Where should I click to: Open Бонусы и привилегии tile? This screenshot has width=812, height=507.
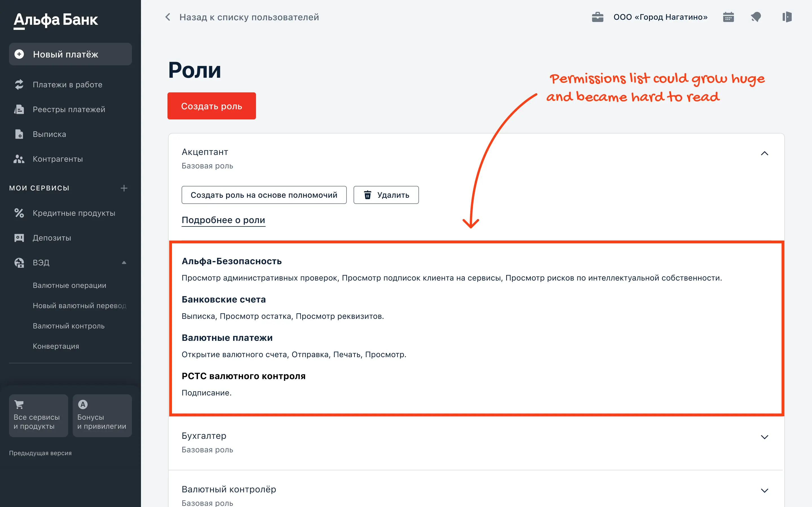(x=102, y=415)
